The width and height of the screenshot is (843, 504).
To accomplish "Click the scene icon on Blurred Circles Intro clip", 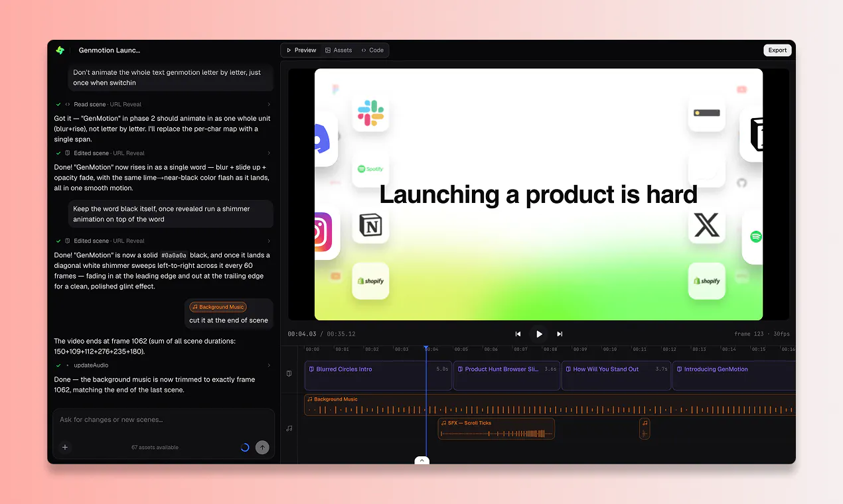I will [311, 369].
